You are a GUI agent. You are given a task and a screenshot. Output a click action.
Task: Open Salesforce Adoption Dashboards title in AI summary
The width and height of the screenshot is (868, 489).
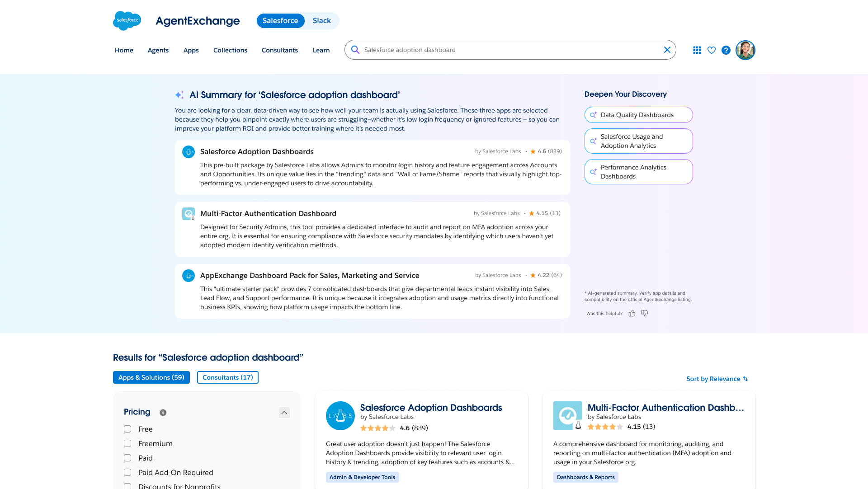[x=257, y=152]
